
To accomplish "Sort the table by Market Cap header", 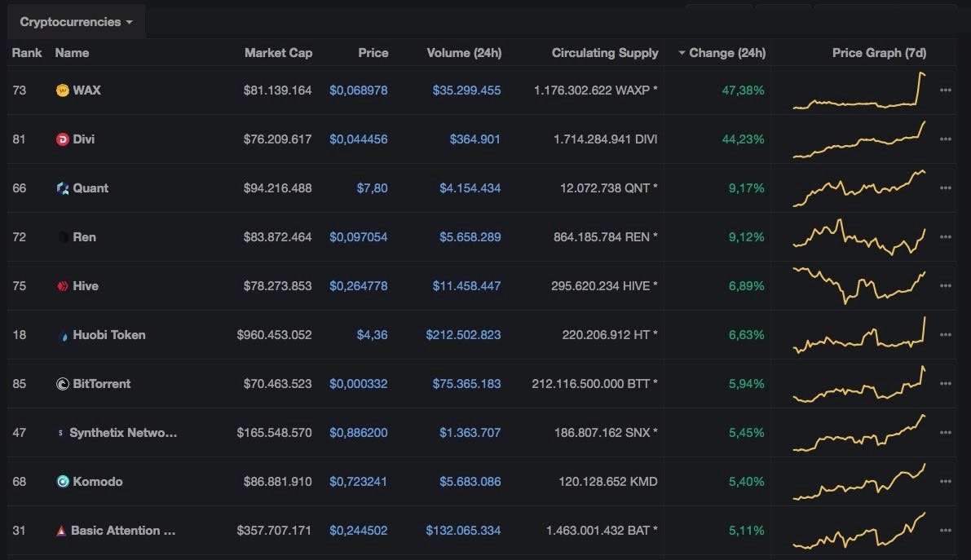I will 278,53.
